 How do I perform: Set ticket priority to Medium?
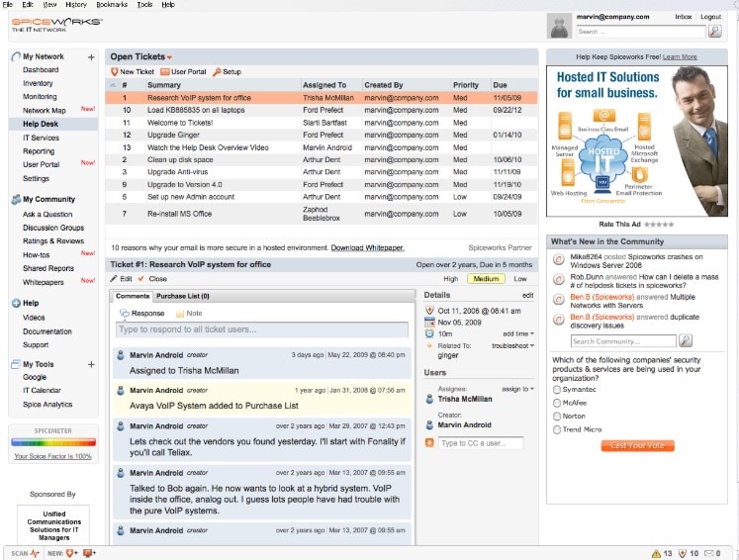coord(486,279)
